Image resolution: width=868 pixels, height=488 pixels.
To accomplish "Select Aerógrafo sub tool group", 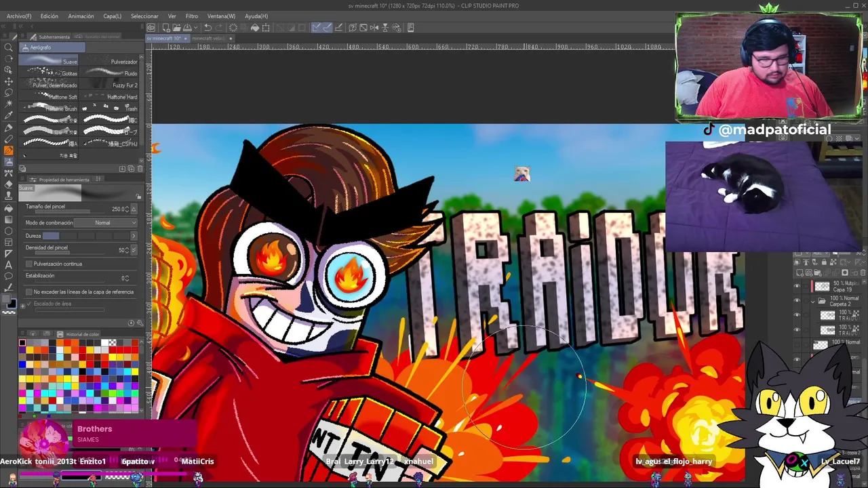I will (52, 47).
